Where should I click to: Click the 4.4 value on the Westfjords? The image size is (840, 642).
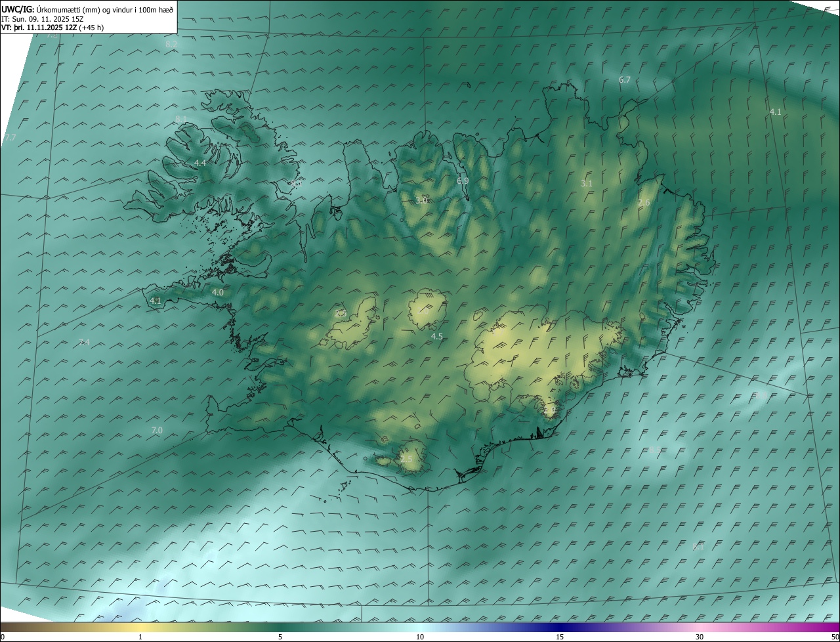click(200, 163)
